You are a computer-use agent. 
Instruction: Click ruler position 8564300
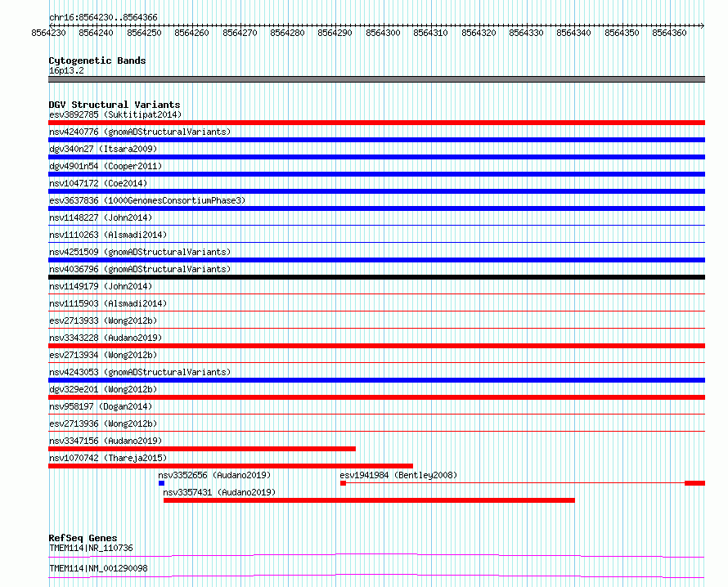click(x=383, y=33)
